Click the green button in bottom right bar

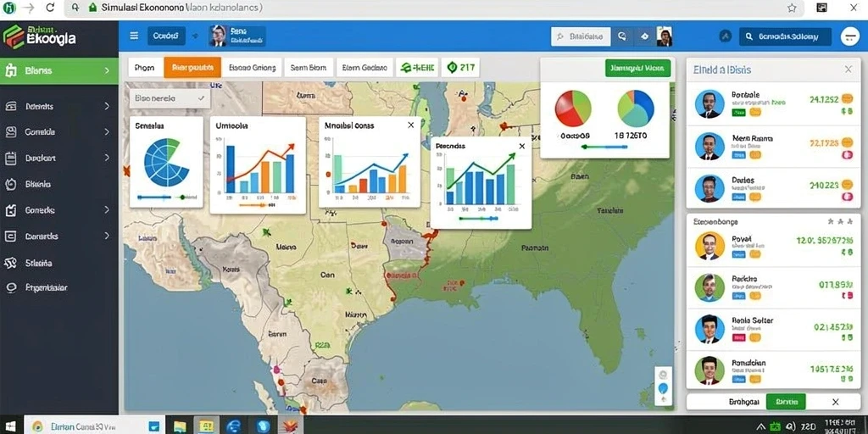click(786, 402)
